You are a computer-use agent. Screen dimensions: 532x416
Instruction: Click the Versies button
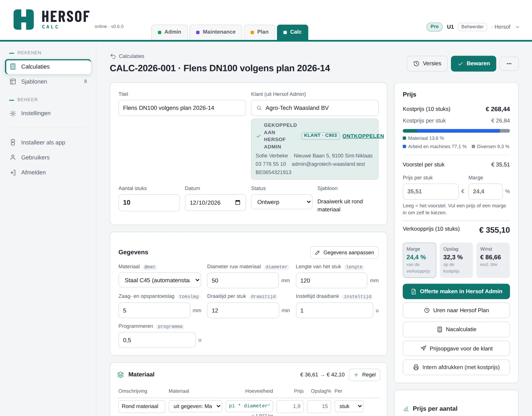pyautogui.click(x=427, y=64)
